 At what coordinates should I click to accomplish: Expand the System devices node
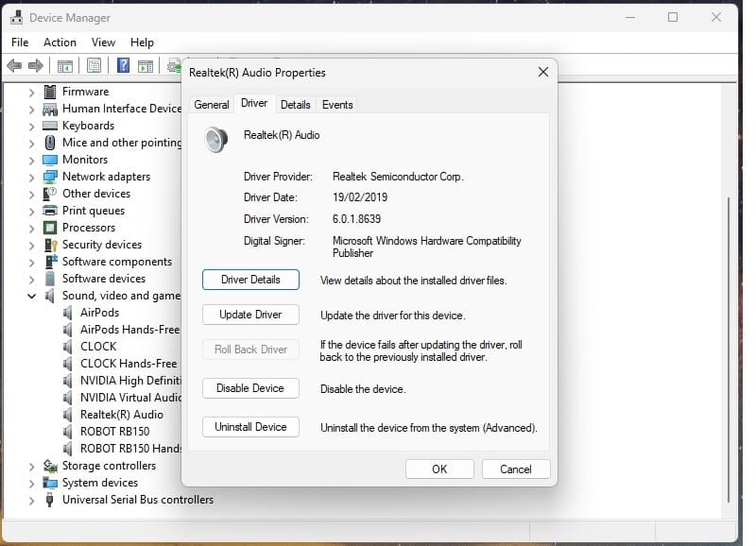click(31, 484)
